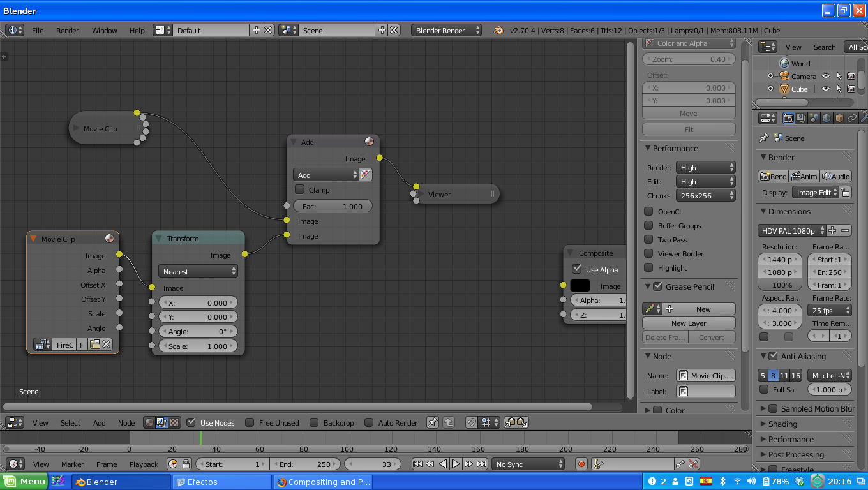
Task: Open file browser icon on Movie Clip node
Action: click(94, 345)
